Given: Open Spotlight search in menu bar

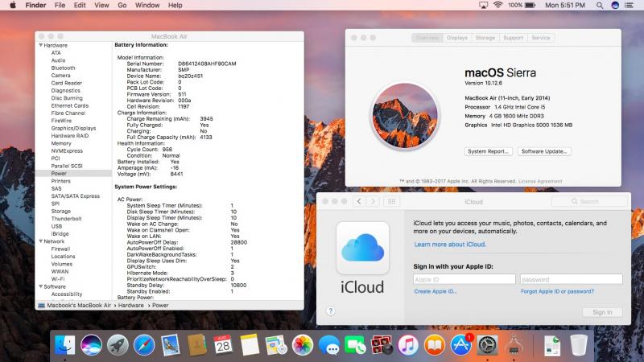Looking at the screenshot, I should [600, 6].
